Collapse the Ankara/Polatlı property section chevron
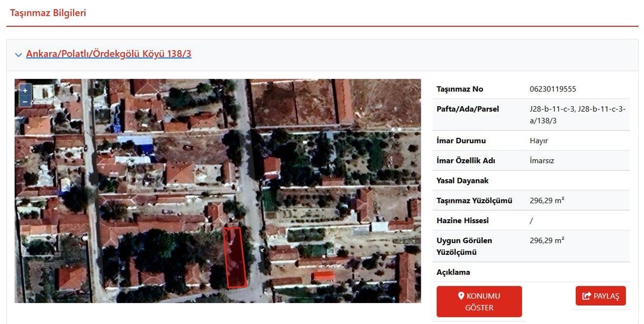The image size is (644, 324). pos(19,55)
